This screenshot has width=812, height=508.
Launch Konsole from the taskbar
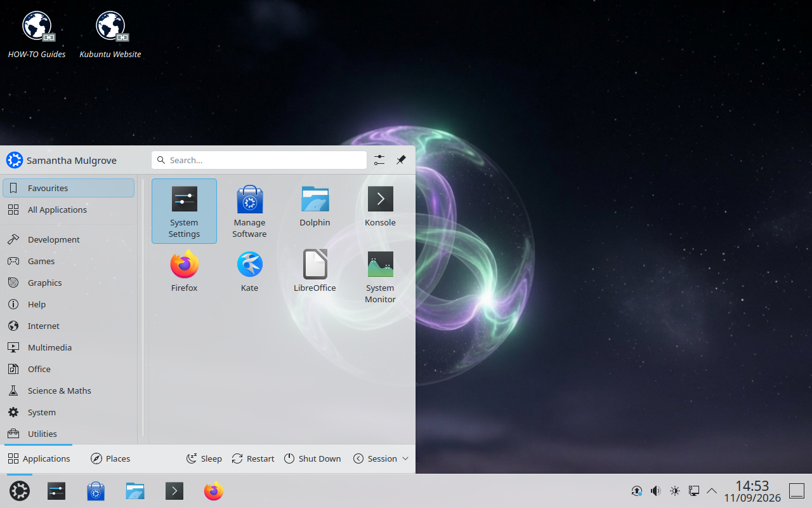(x=174, y=491)
